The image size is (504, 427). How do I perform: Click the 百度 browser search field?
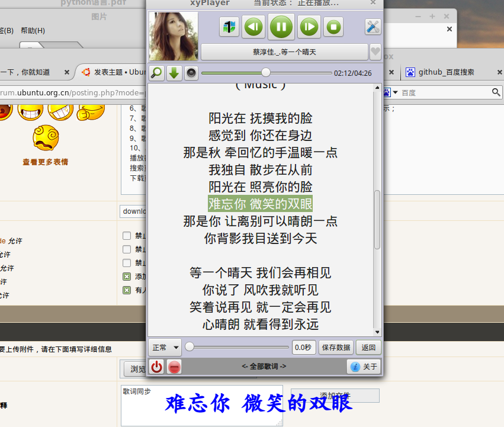tap(445, 92)
